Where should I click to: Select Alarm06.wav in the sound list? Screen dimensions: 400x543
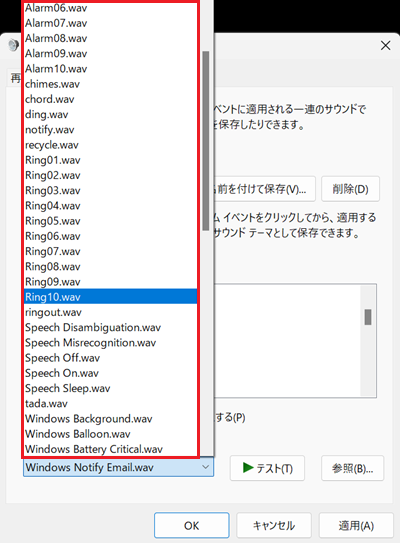coord(111,8)
